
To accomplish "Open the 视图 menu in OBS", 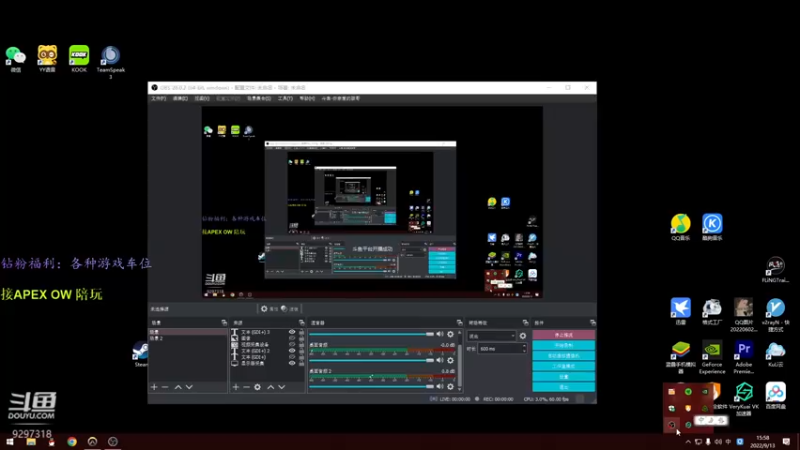I will (202, 98).
